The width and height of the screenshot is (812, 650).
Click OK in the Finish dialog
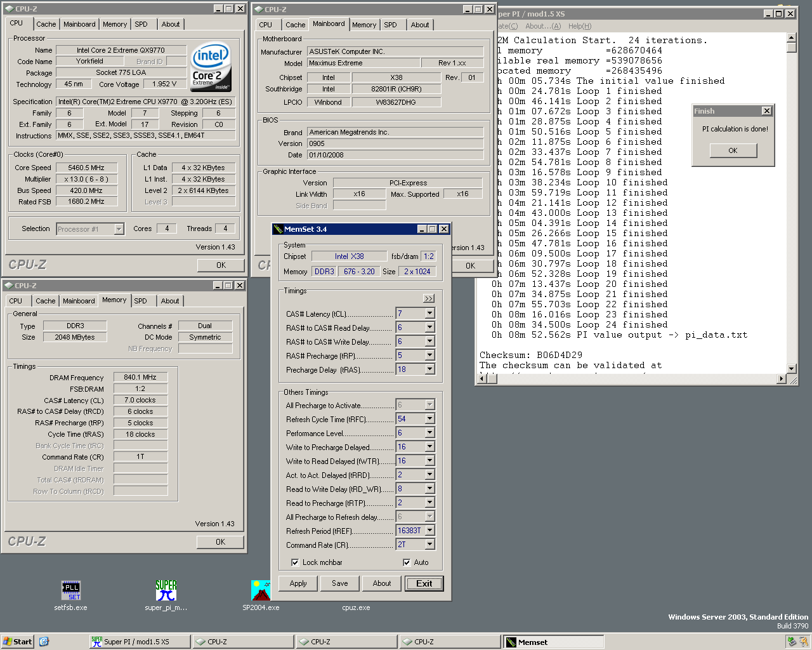(733, 150)
